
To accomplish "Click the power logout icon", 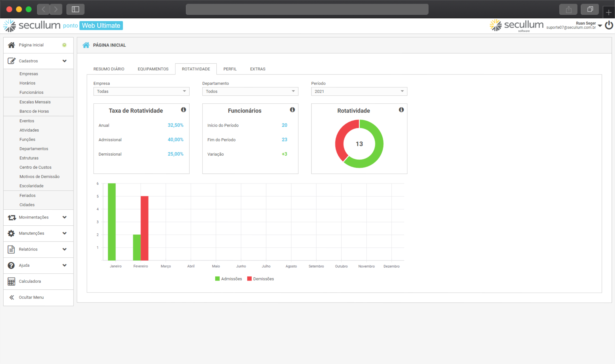I will [609, 25].
